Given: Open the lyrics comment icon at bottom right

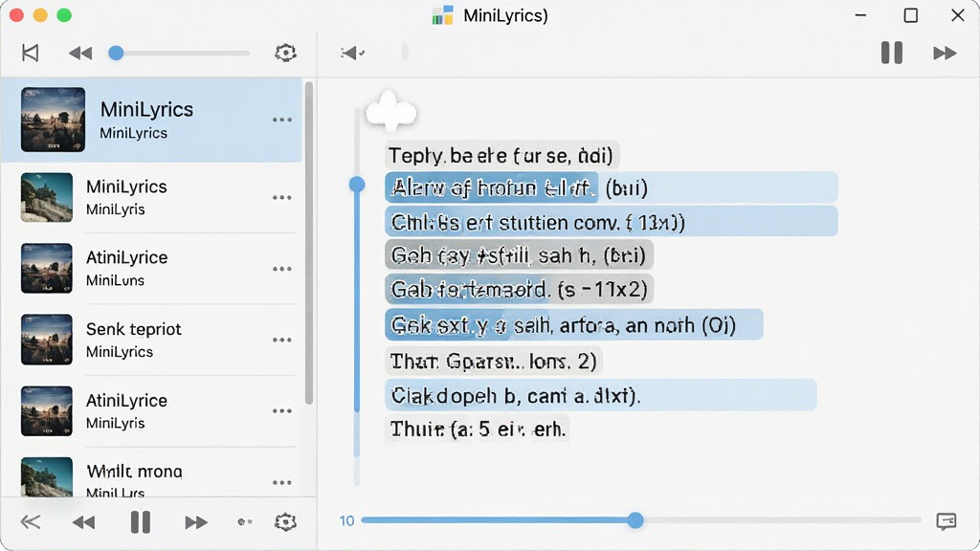Looking at the screenshot, I should [x=947, y=521].
